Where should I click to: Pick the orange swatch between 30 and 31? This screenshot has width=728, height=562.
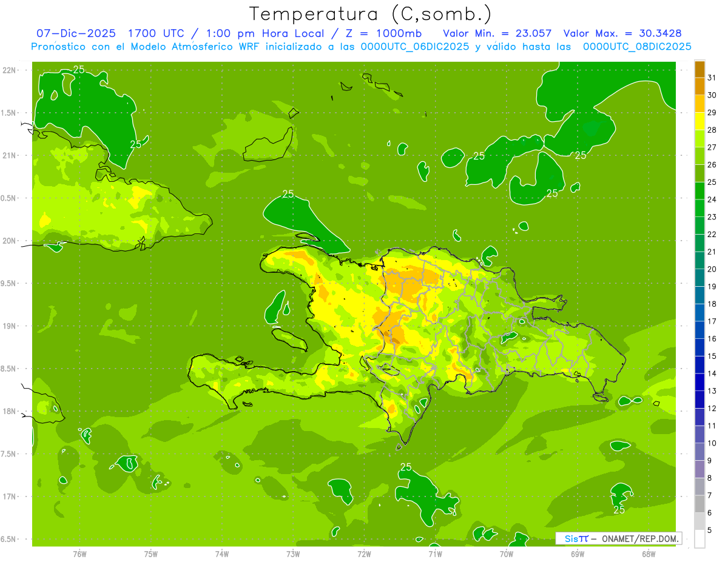point(699,86)
